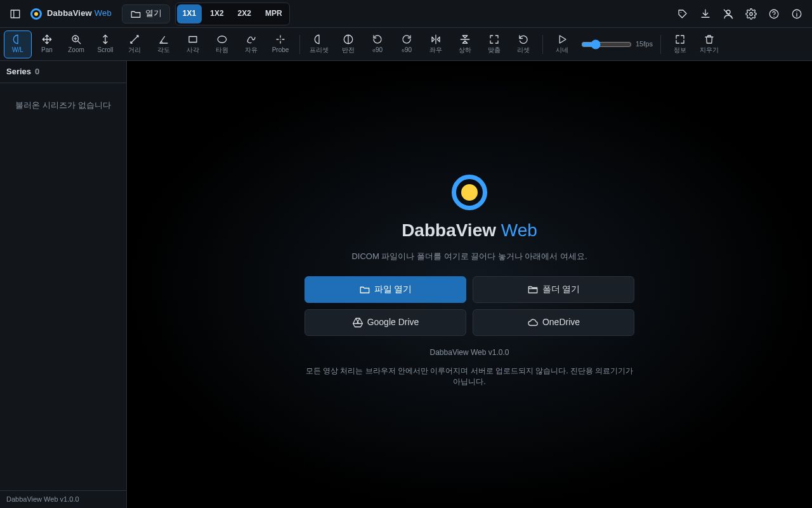This screenshot has width=812, height=508.
Task: Select the 사각 rectangle ROI tool
Action: point(193,44)
